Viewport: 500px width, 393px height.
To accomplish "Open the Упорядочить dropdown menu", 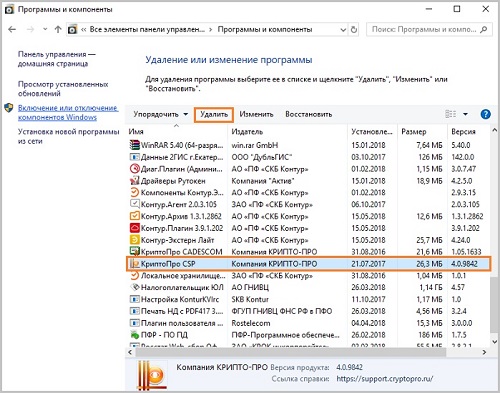I will pos(161,114).
